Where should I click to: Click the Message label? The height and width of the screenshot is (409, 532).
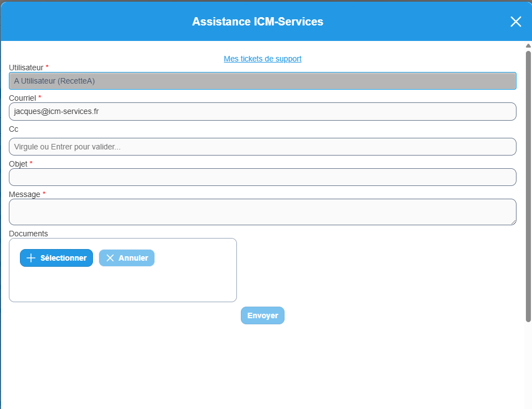click(24, 194)
